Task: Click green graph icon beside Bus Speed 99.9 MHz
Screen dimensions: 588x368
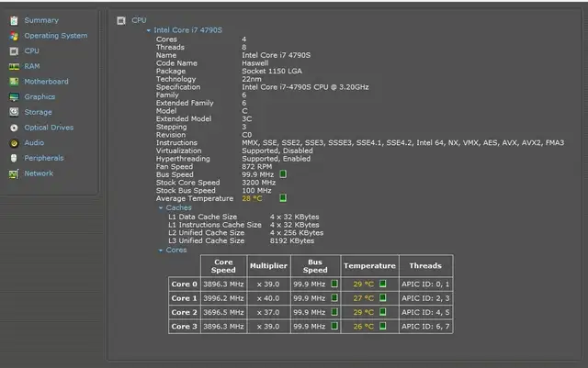Action: 283,174
